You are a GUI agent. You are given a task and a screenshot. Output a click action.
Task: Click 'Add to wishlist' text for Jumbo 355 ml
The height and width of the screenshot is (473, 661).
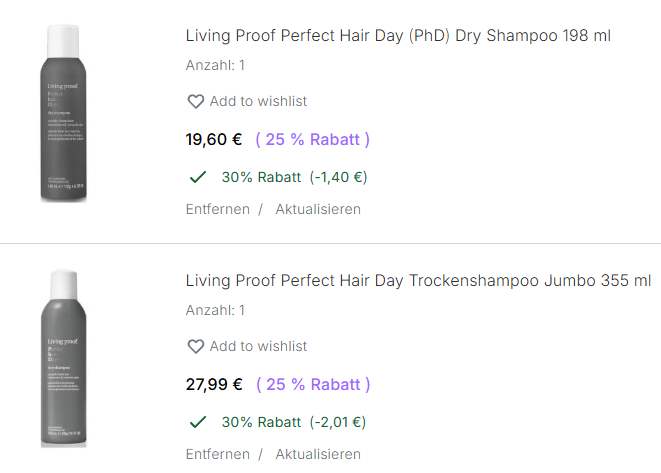pos(258,346)
